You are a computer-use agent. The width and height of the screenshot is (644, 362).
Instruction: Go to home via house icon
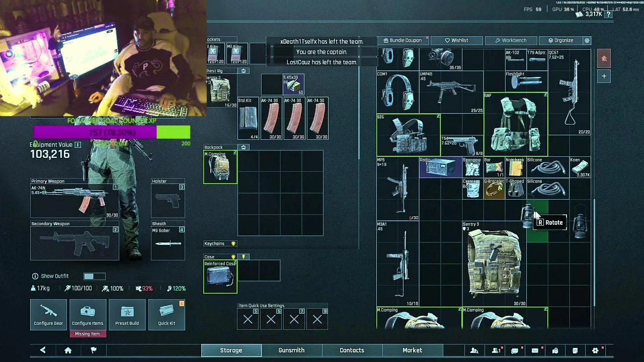click(68, 350)
